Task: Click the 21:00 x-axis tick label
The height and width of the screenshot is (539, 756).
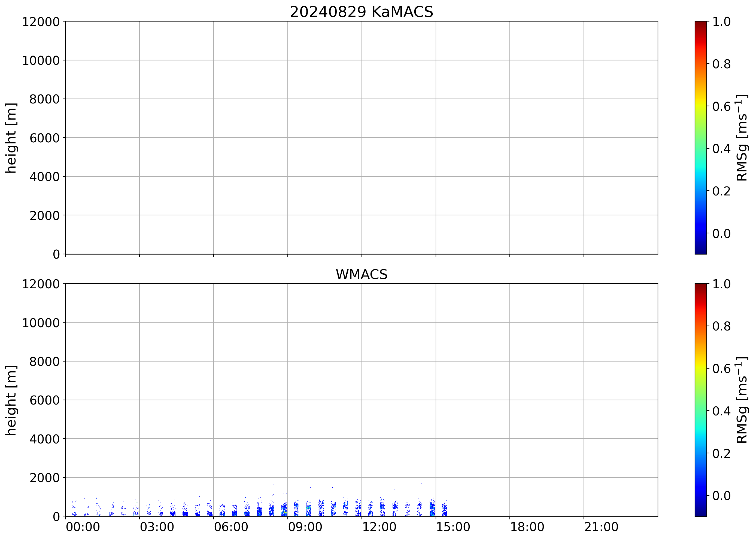Action: [601, 527]
